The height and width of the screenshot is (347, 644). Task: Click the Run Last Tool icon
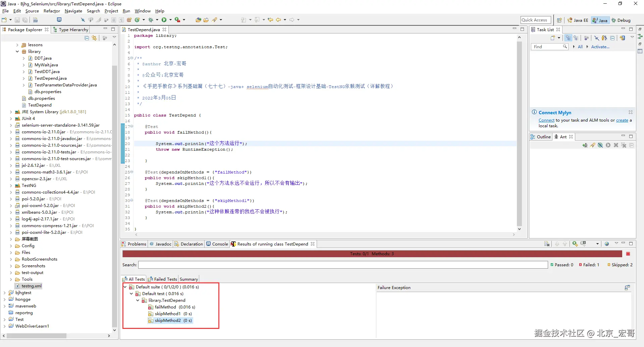177,20
